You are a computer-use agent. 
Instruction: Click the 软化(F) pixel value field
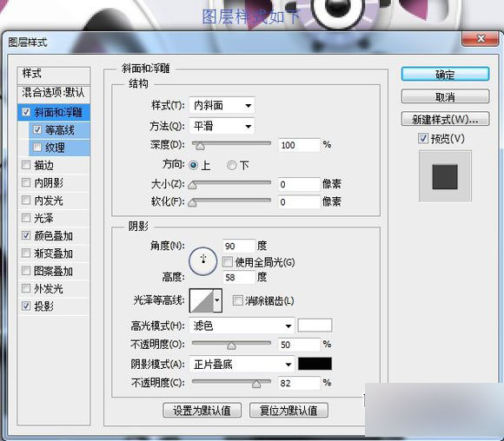(299, 202)
